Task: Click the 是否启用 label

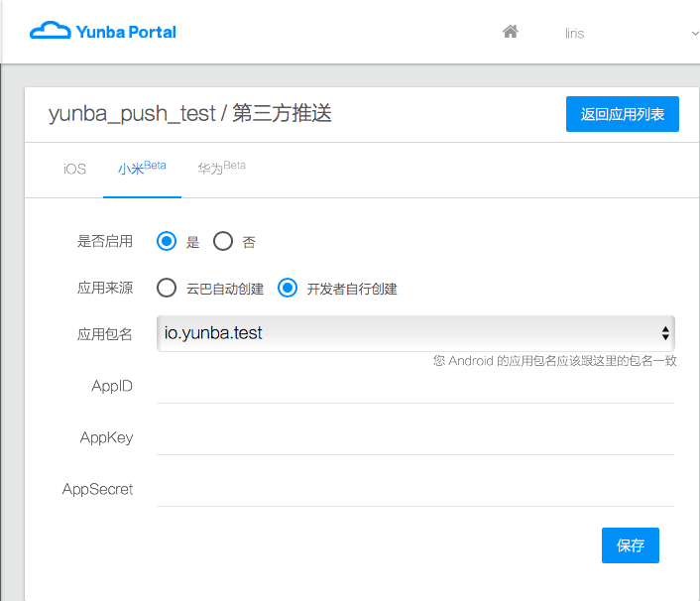Action: [x=105, y=241]
